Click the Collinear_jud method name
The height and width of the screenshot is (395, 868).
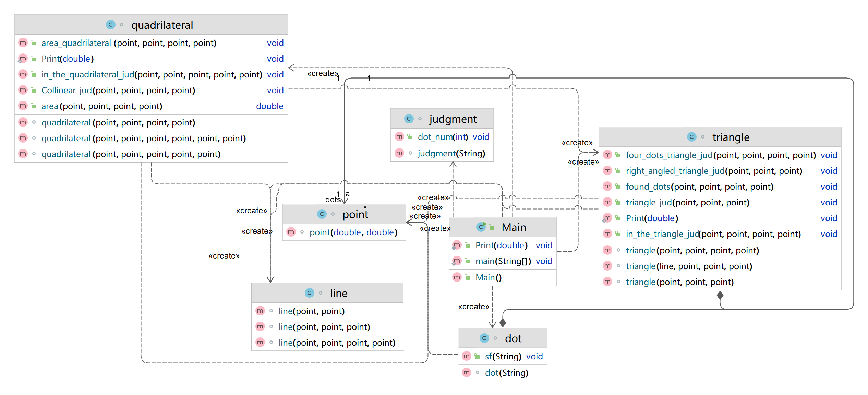coord(67,91)
